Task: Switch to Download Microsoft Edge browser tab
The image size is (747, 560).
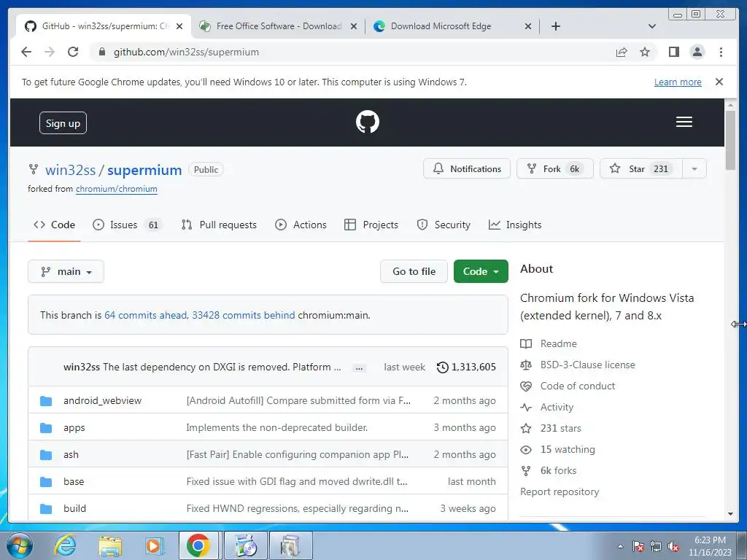Action: tap(452, 26)
